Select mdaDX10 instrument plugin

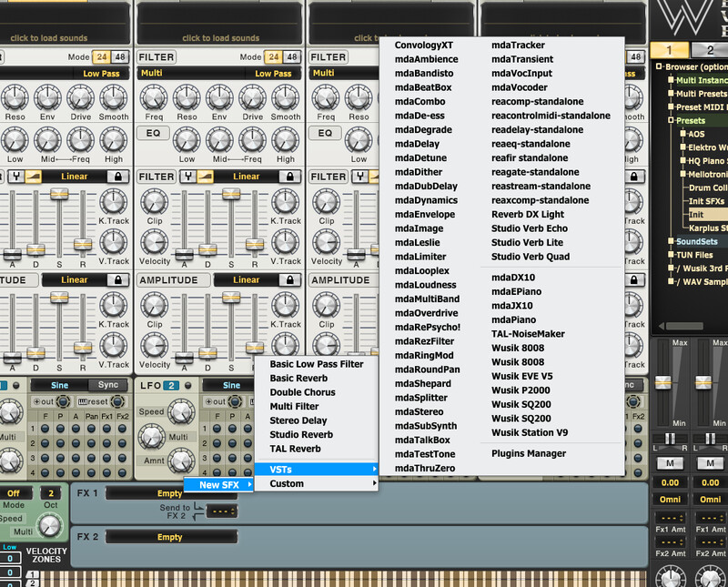(x=513, y=278)
